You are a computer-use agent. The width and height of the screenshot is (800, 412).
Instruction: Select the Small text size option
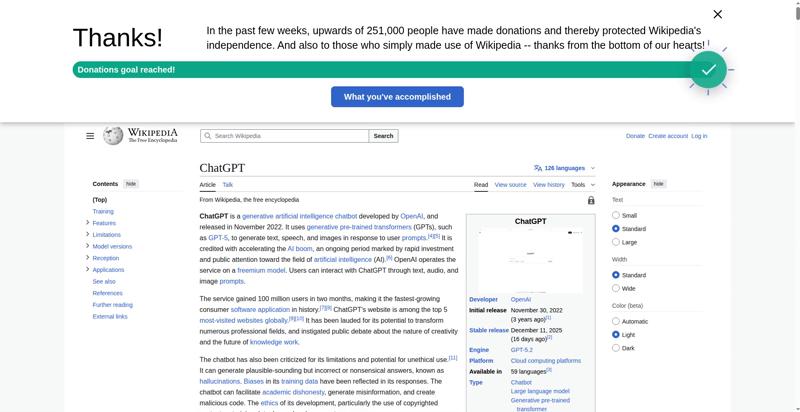tap(616, 215)
